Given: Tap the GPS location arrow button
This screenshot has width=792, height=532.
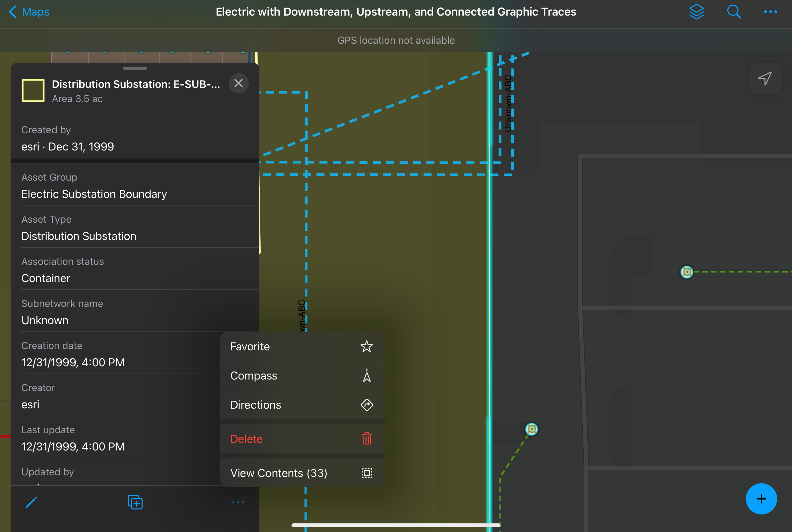Looking at the screenshot, I should point(765,78).
